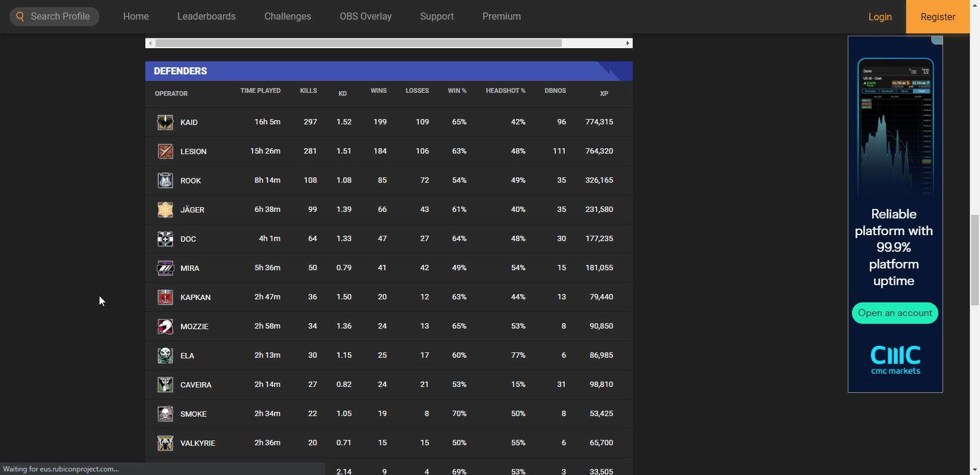
Task: Focus the Search Profile input field
Action: [x=61, y=17]
